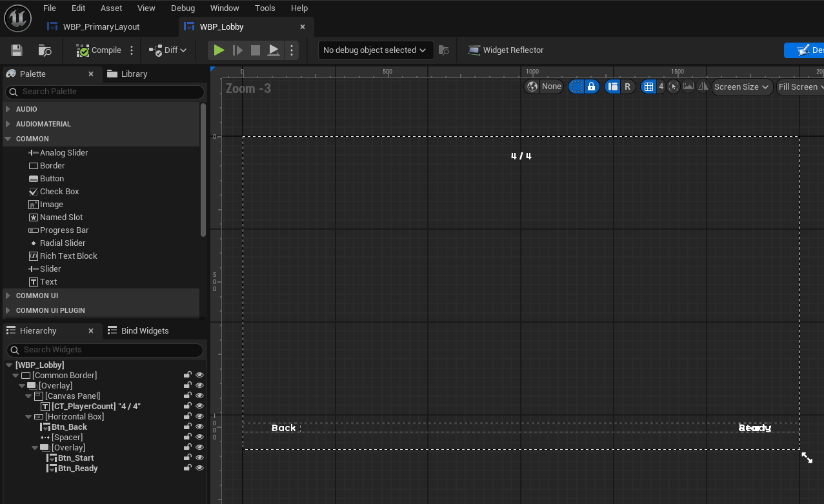Open the Widget Reflector
824x504 pixels.
[505, 50]
